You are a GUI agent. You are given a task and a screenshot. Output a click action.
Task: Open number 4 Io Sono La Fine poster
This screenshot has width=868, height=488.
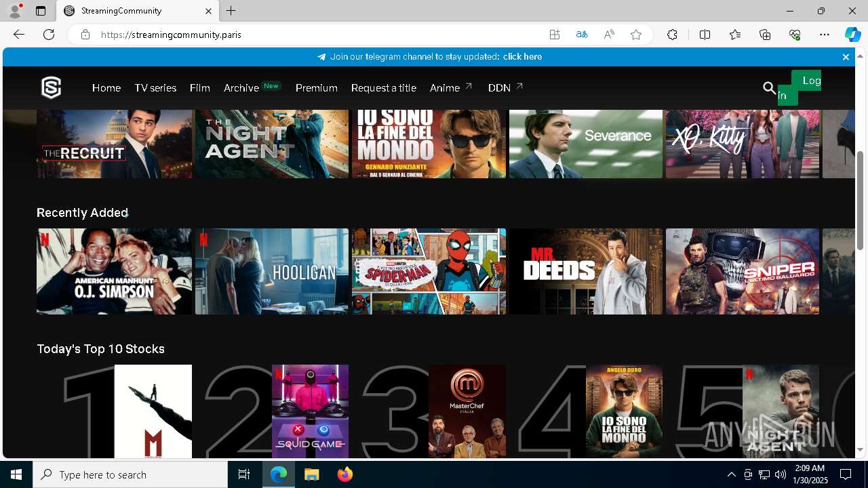(x=625, y=411)
